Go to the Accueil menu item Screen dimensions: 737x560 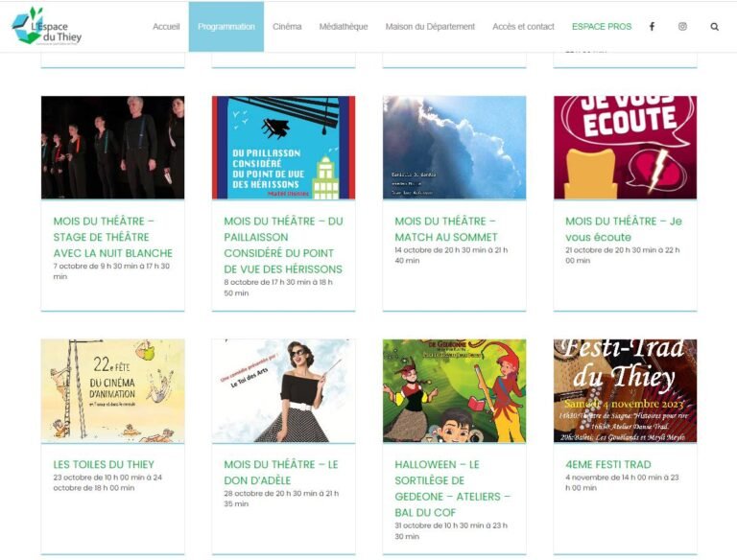pos(166,27)
